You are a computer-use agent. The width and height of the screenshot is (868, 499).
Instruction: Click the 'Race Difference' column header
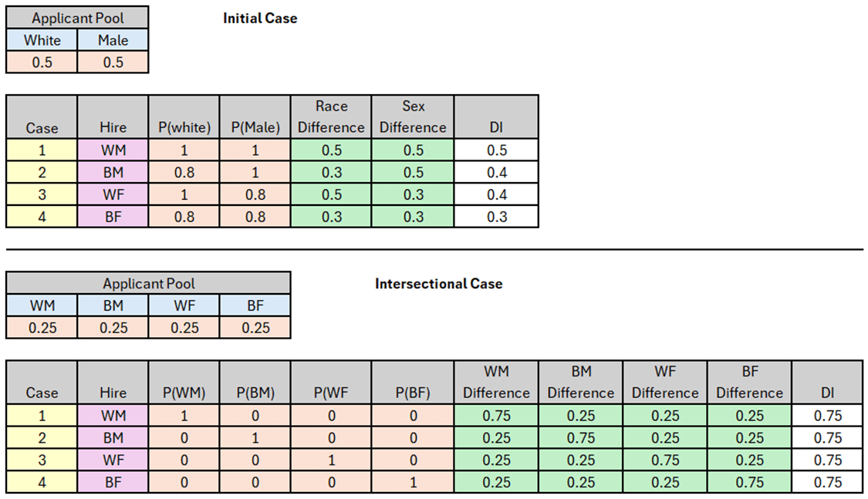(331, 116)
